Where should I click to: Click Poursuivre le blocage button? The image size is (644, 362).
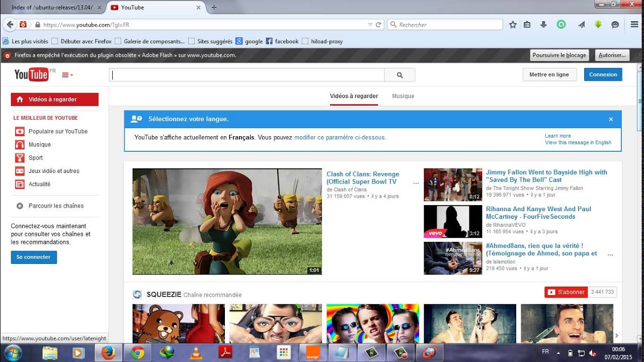[x=559, y=55]
